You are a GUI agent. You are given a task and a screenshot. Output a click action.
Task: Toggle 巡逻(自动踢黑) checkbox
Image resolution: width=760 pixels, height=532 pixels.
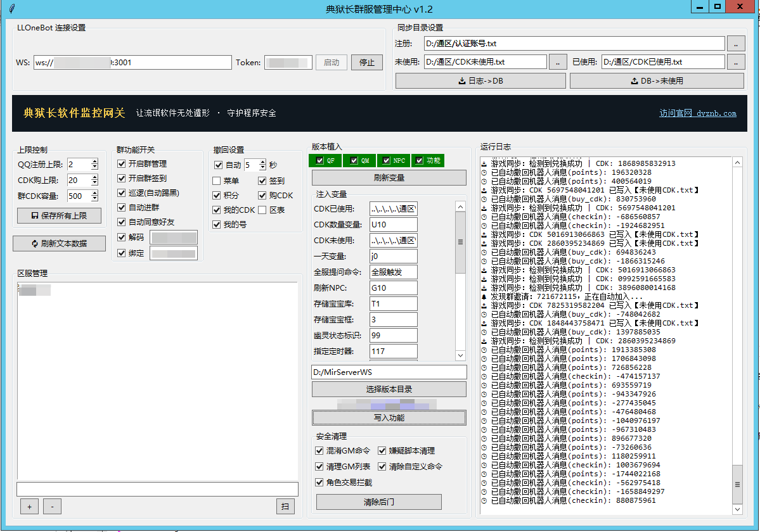coord(122,193)
